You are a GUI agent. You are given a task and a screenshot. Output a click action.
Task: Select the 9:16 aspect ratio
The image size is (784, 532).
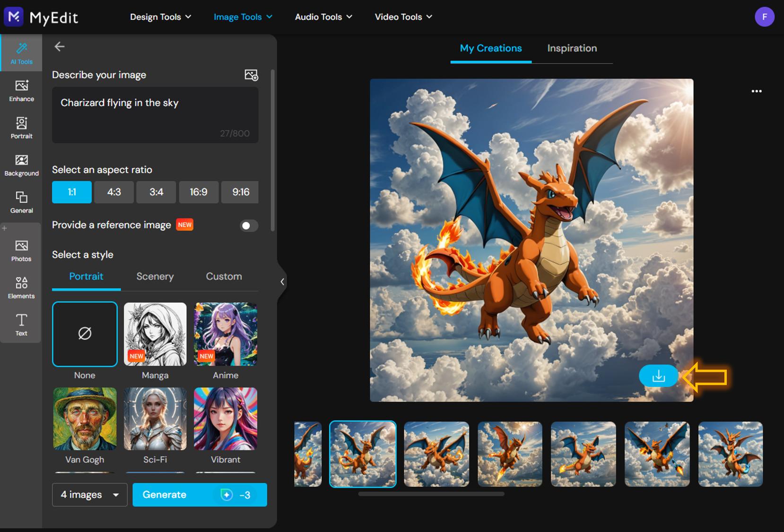(x=240, y=192)
